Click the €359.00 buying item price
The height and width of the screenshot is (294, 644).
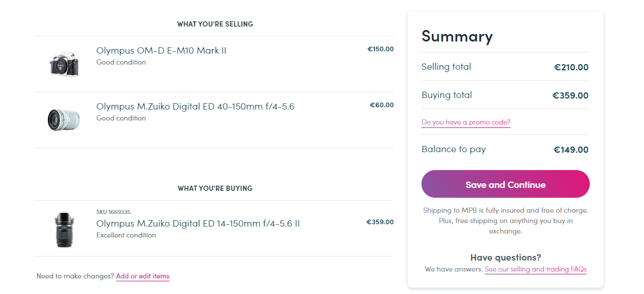pyautogui.click(x=380, y=222)
